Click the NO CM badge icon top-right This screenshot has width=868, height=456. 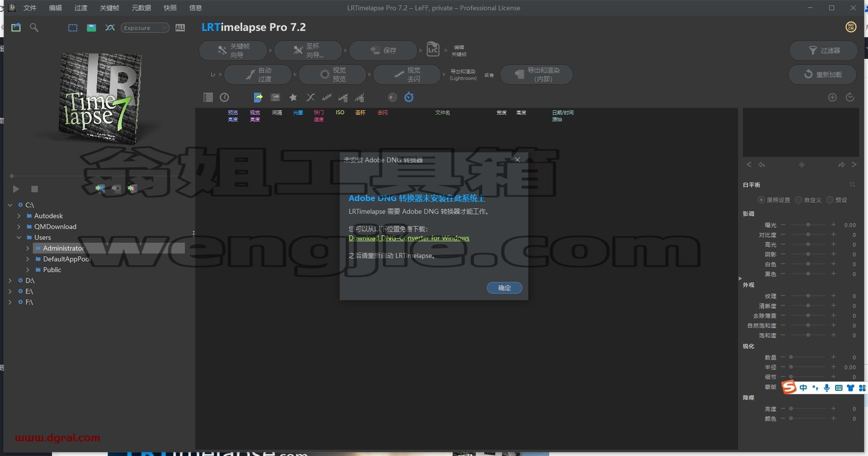coord(851,27)
